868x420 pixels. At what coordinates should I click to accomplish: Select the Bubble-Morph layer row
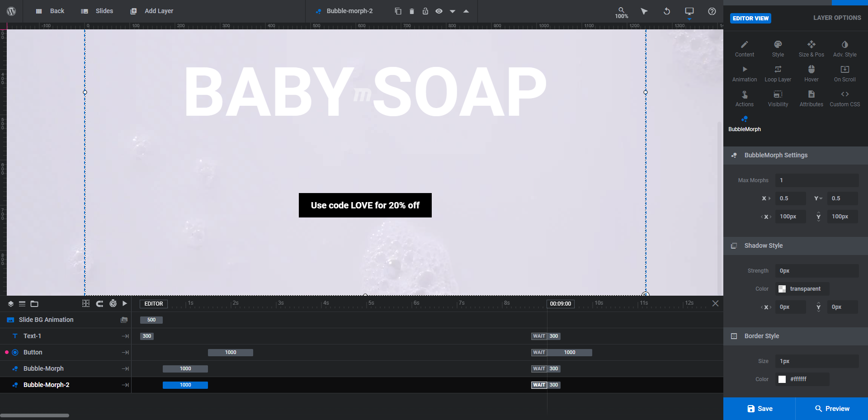tap(66, 368)
